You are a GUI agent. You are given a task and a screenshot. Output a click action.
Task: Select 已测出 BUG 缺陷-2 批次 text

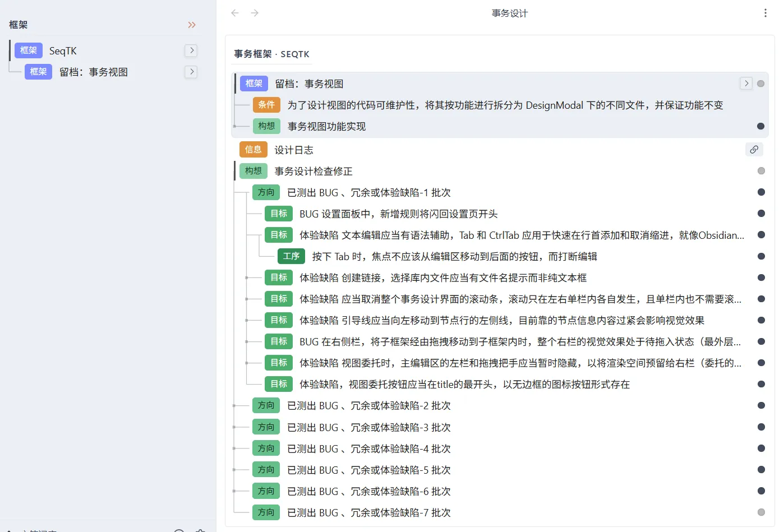pyautogui.click(x=369, y=406)
